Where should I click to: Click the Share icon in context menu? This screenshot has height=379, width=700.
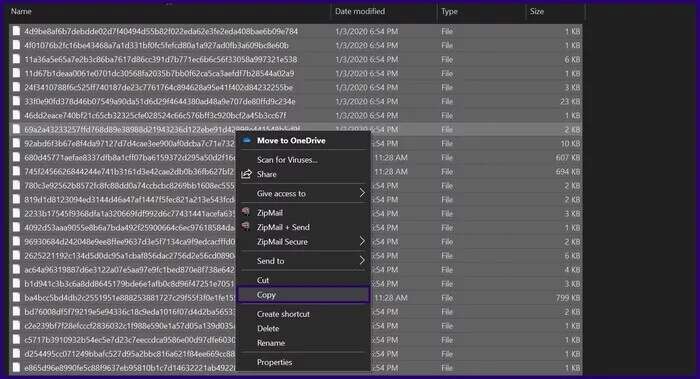point(246,174)
